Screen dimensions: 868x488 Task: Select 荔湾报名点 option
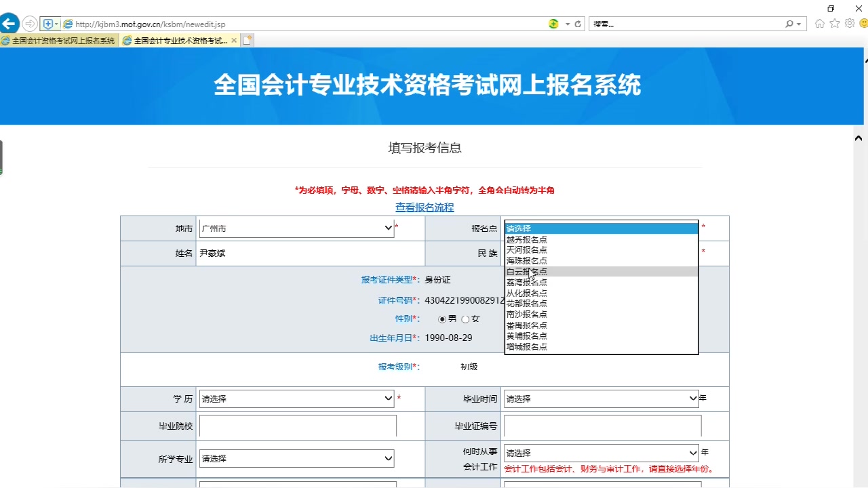[601, 282]
